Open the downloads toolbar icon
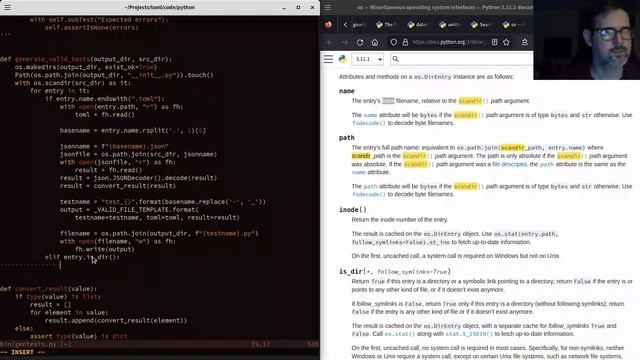Screen dimensions: 640x360 click(525, 42)
